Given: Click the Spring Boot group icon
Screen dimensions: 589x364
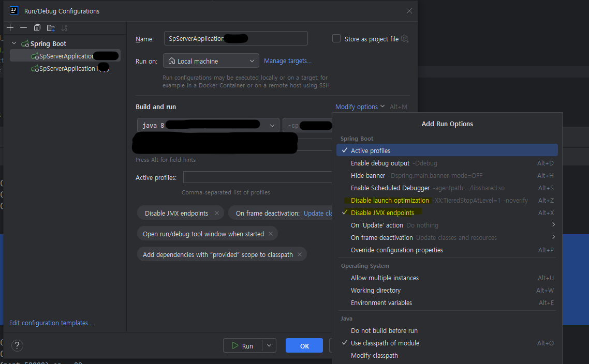Looking at the screenshot, I should tap(25, 44).
